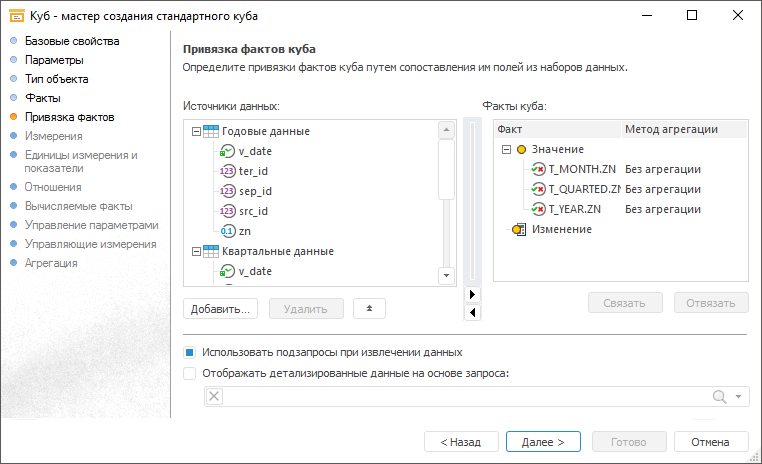Click the T_YEAR.ZN fact binding icon

click(538, 209)
